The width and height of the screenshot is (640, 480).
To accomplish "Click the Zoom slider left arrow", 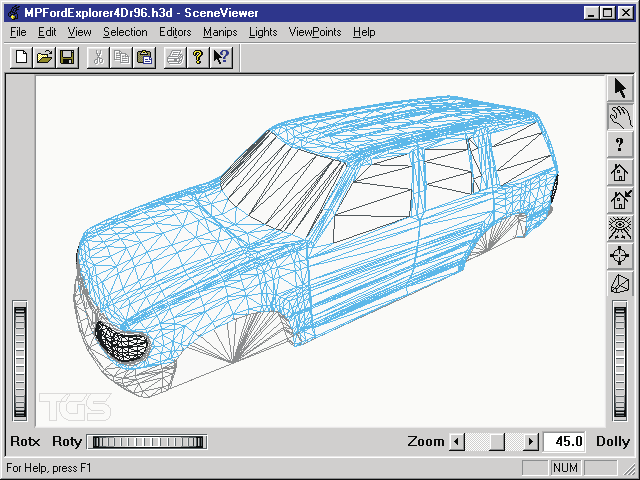I will [457, 442].
